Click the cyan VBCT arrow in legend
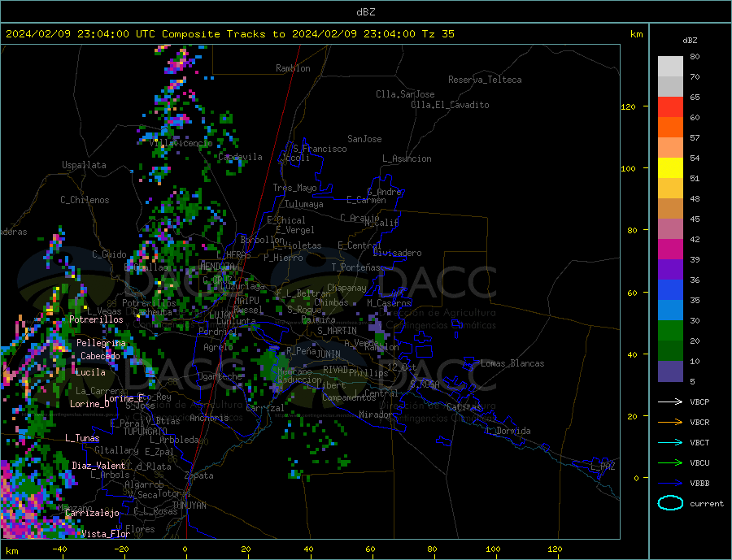Viewport: 732px width, 560px height. click(670, 442)
